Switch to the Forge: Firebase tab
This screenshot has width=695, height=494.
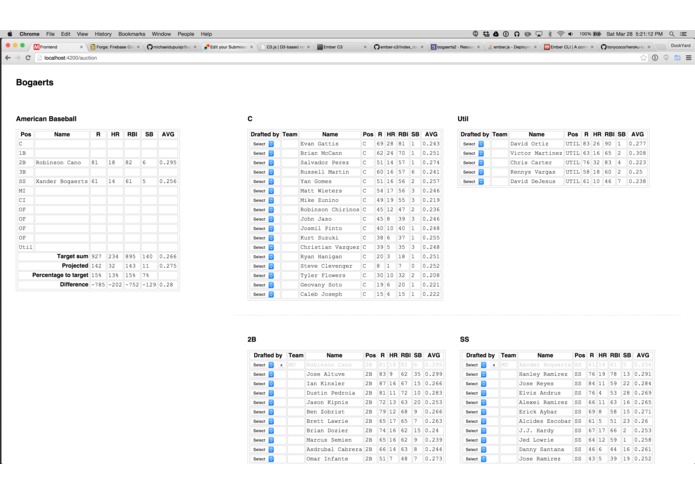pyautogui.click(x=112, y=47)
